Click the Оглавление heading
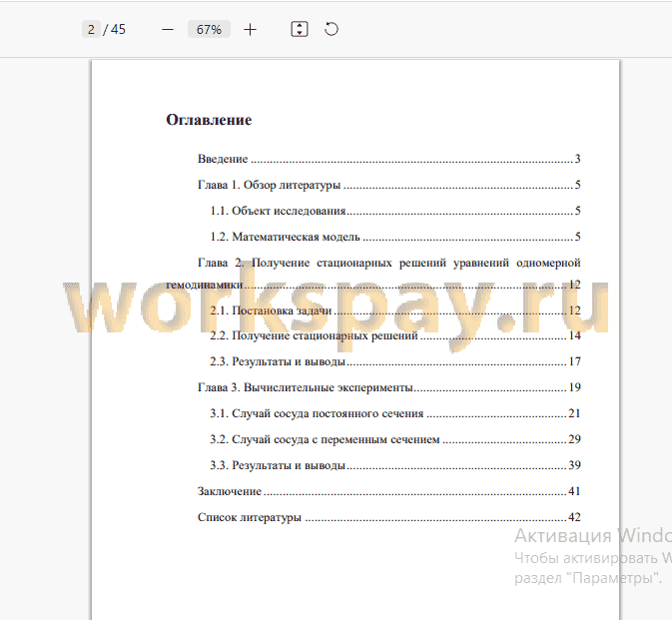672x620 pixels. pos(209,120)
